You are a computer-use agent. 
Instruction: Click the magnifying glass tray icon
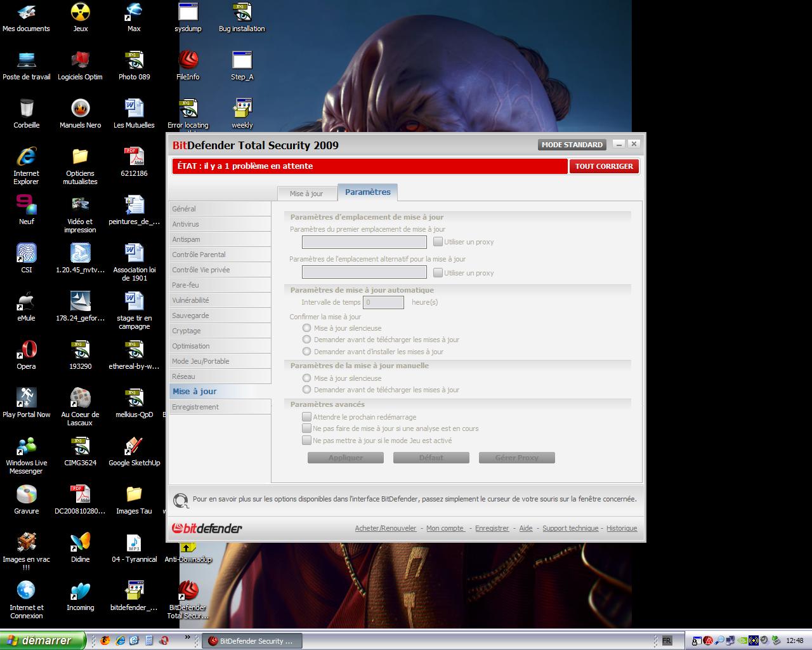tap(720, 640)
